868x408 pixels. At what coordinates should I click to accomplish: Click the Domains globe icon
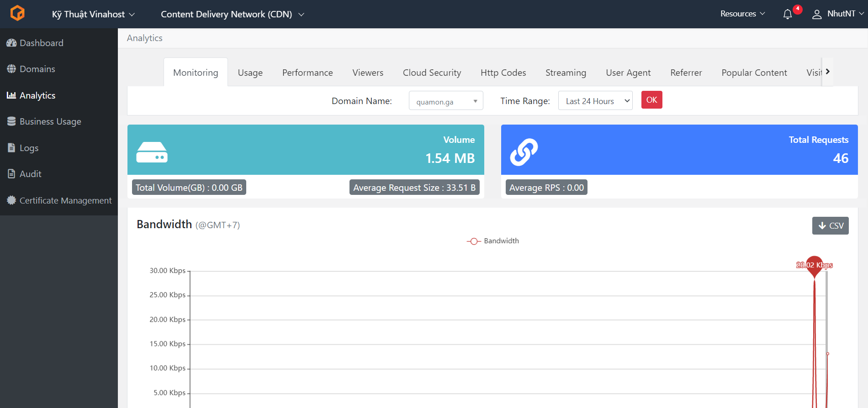[11, 69]
